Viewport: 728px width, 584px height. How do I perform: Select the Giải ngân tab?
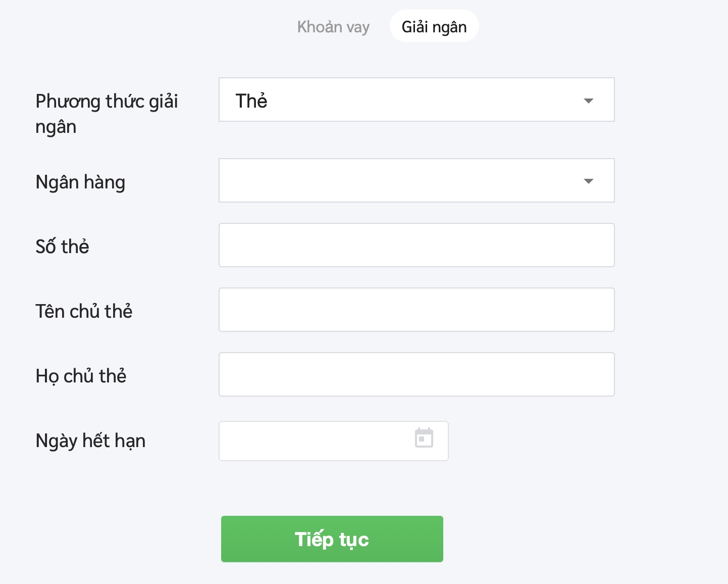point(434,27)
